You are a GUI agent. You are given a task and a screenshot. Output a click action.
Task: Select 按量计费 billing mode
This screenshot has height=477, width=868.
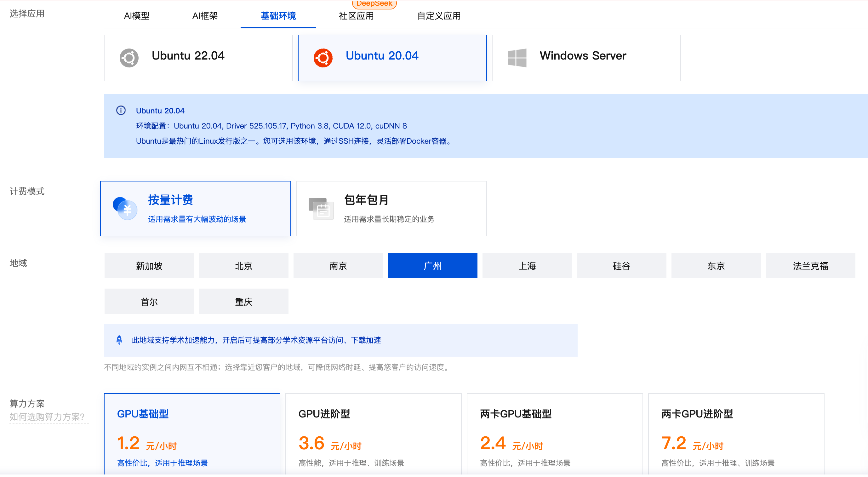[x=196, y=209]
